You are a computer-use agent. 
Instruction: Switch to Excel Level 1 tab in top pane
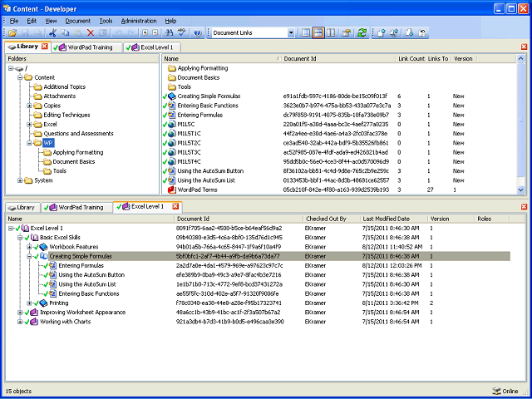click(x=152, y=47)
